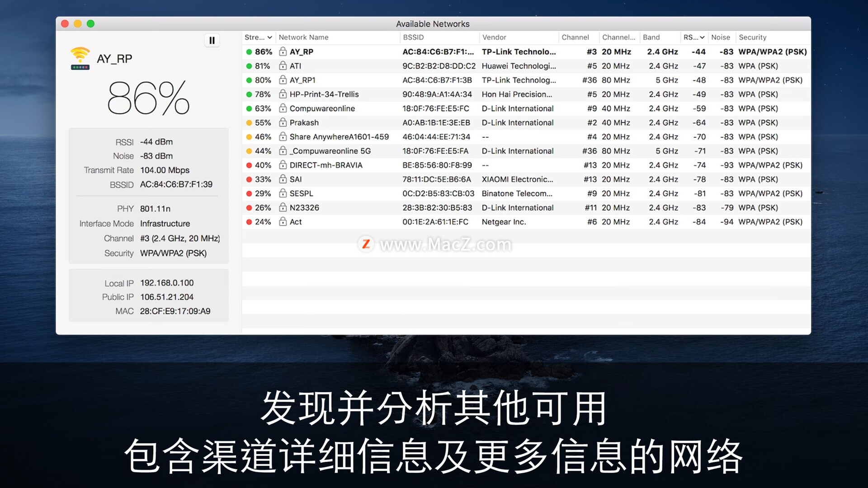Click the lock icon of SESPL row
This screenshot has height=488, width=868.
tap(283, 193)
